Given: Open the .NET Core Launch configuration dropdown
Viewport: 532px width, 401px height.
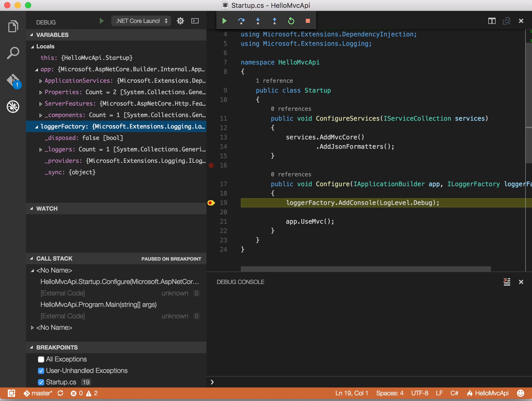Looking at the screenshot, I should point(141,21).
